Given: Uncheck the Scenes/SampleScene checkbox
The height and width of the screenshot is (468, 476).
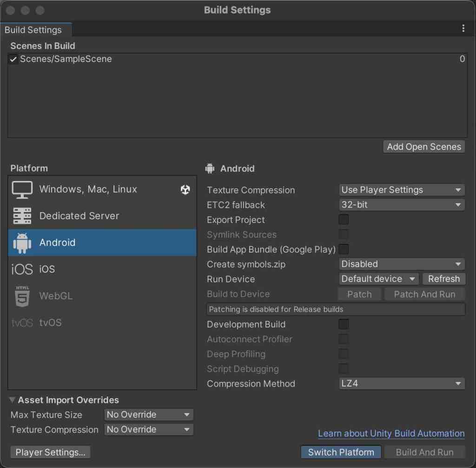Looking at the screenshot, I should [x=13, y=59].
